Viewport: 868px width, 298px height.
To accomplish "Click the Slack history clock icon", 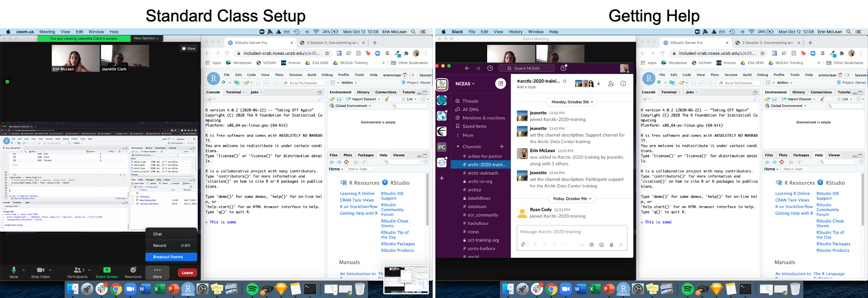I will (x=490, y=68).
